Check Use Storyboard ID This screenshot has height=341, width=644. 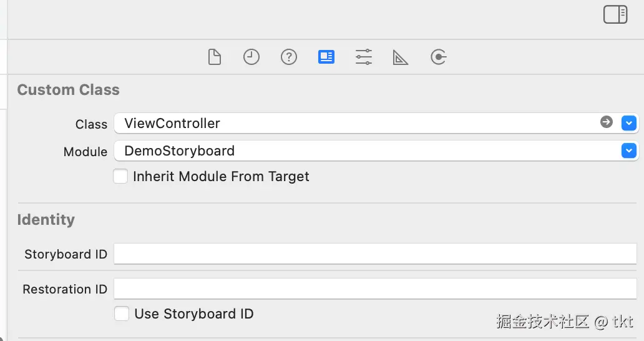122,314
